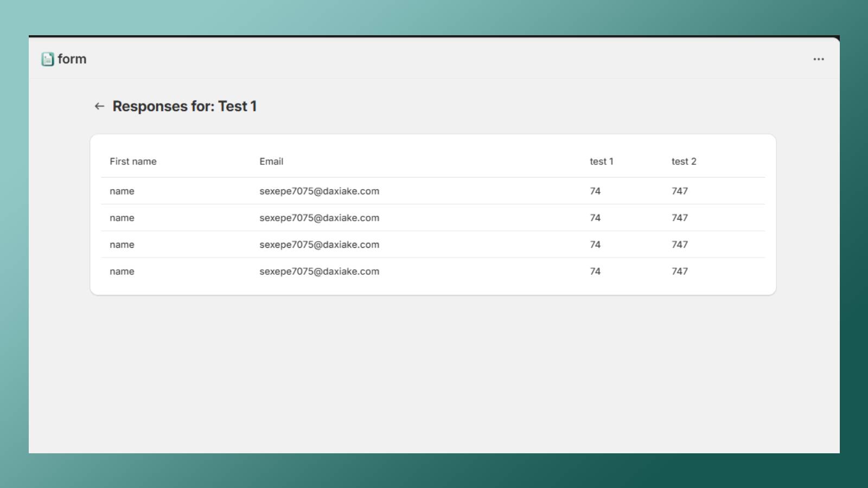This screenshot has height=488, width=868.
Task: Click the "Email" column header
Action: point(271,161)
